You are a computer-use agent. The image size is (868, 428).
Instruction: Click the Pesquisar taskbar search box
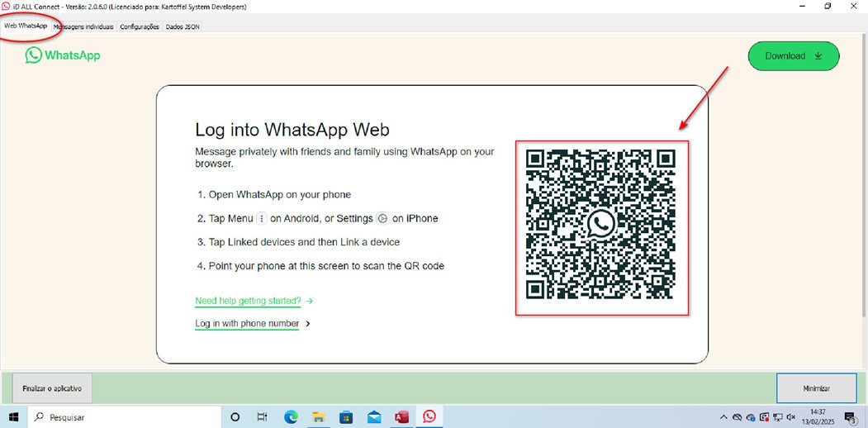[126, 417]
